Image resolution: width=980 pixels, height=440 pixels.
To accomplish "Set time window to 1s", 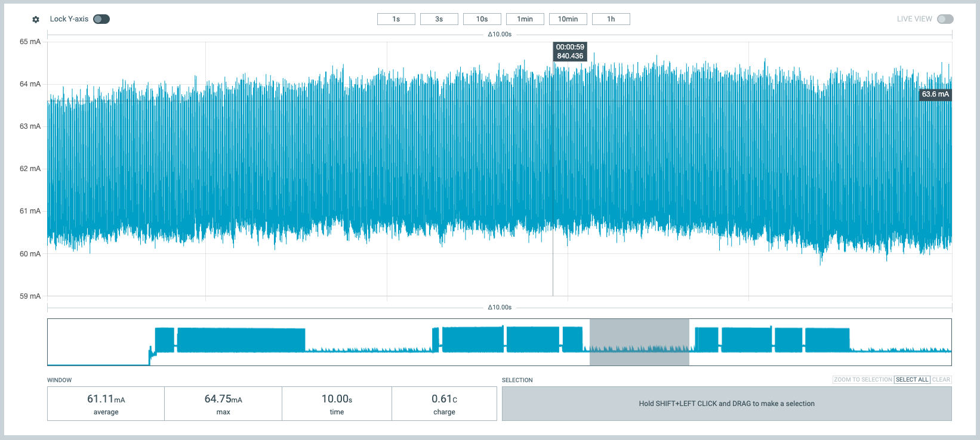I will [x=396, y=19].
